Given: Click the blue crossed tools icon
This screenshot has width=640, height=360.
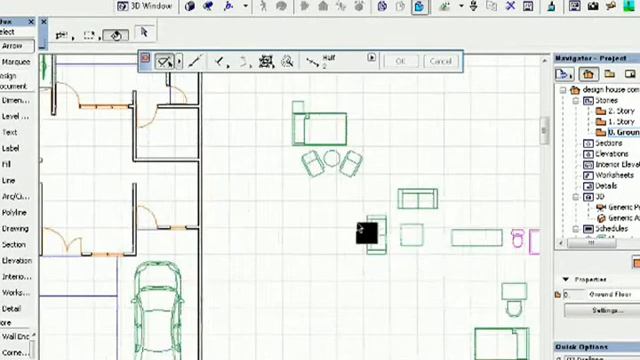Looking at the screenshot, I should 510,6.
